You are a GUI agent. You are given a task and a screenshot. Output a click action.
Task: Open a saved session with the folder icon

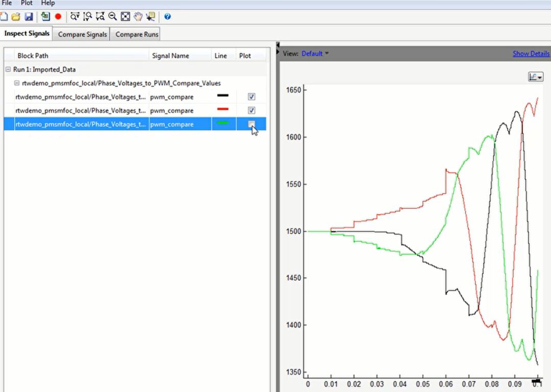pos(16,17)
